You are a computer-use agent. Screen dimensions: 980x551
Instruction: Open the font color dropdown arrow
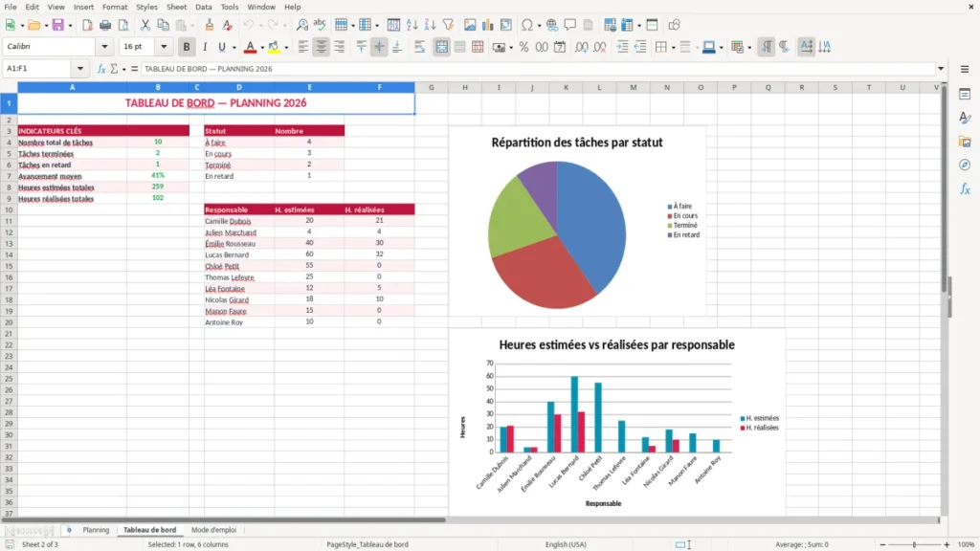pos(262,48)
